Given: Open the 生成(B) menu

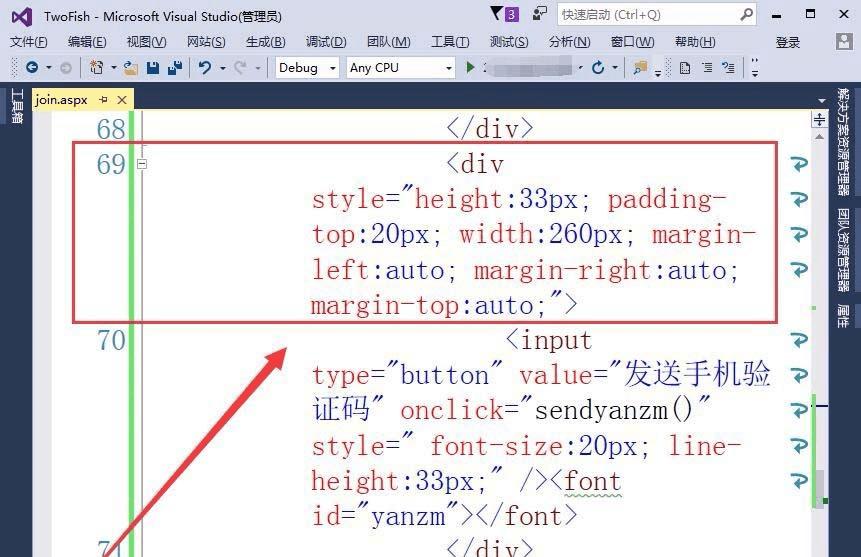Looking at the screenshot, I should (265, 42).
